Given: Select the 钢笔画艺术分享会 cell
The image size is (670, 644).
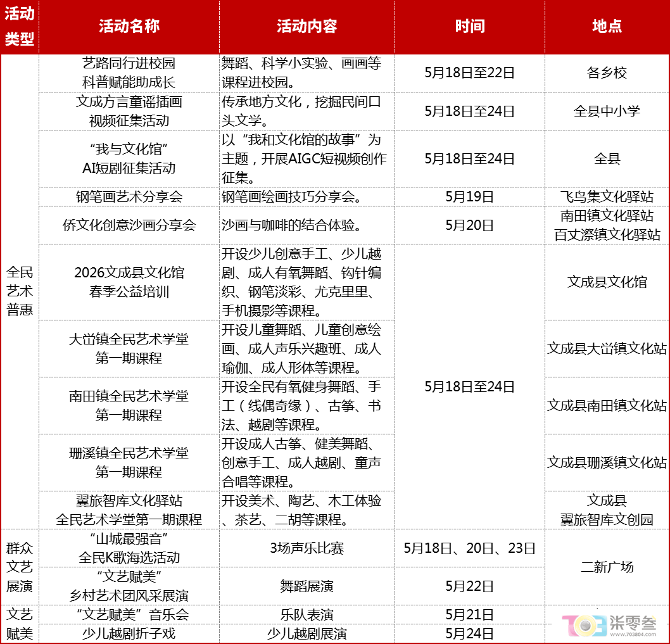Looking at the screenshot, I should (x=129, y=196).
